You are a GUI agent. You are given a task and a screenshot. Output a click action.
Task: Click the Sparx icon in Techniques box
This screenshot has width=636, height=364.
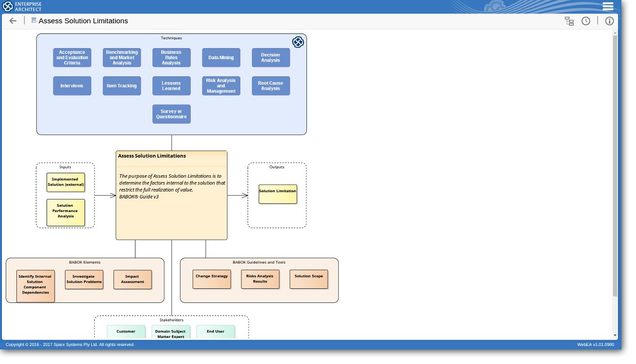298,42
